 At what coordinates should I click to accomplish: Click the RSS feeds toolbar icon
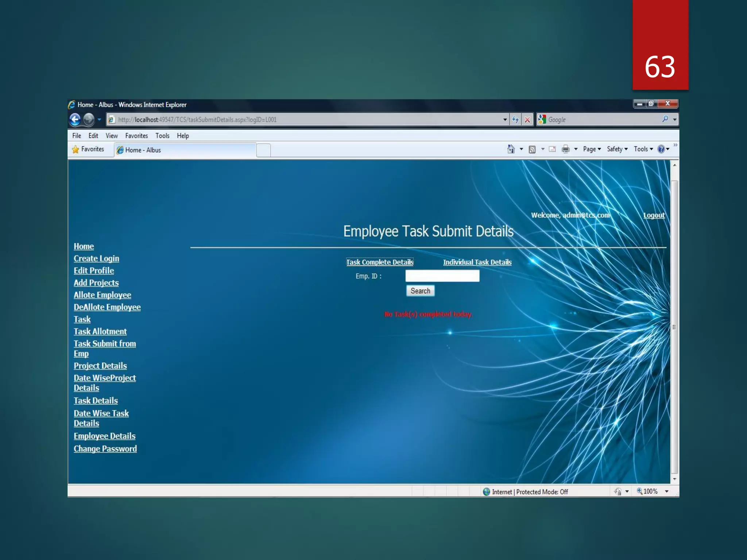[x=532, y=149]
